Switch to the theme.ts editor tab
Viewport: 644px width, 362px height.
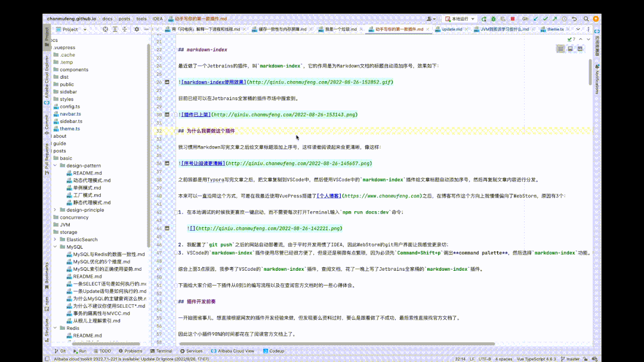pos(555,28)
